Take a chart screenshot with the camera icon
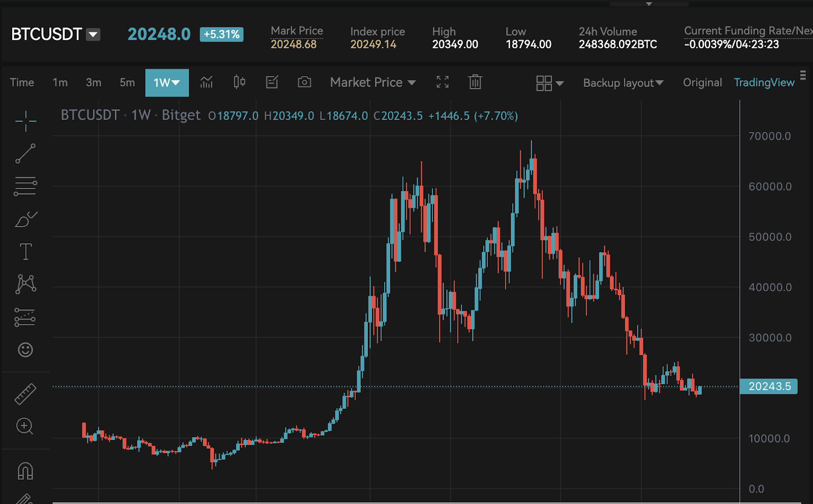 304,82
